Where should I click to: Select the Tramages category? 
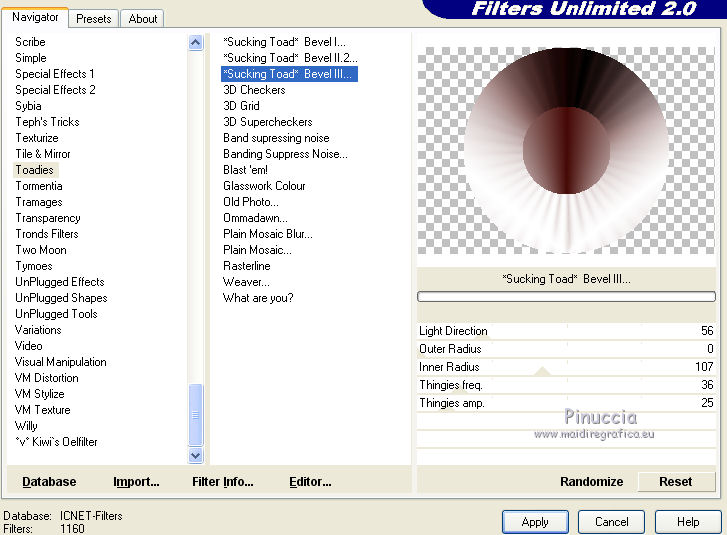38,202
